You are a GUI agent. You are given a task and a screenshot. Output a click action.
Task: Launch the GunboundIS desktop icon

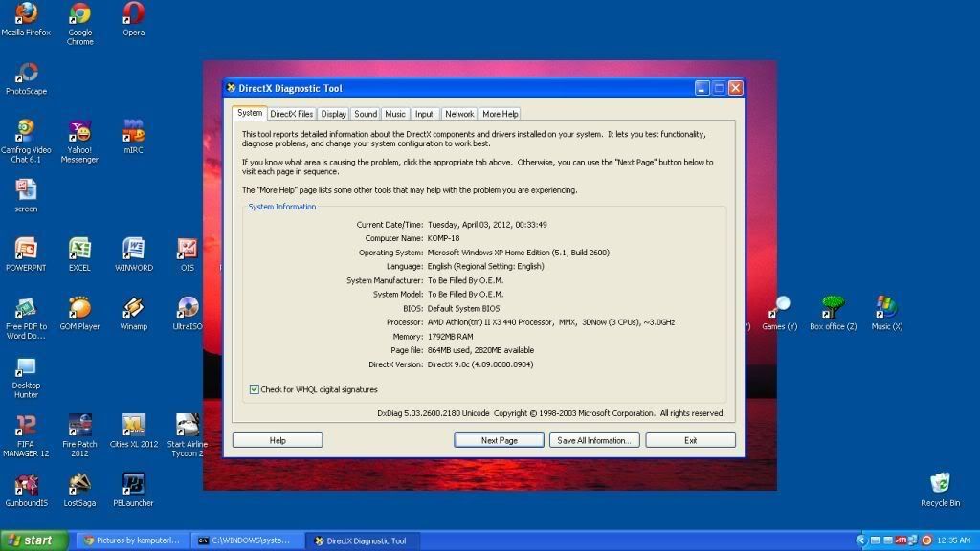pyautogui.click(x=26, y=491)
